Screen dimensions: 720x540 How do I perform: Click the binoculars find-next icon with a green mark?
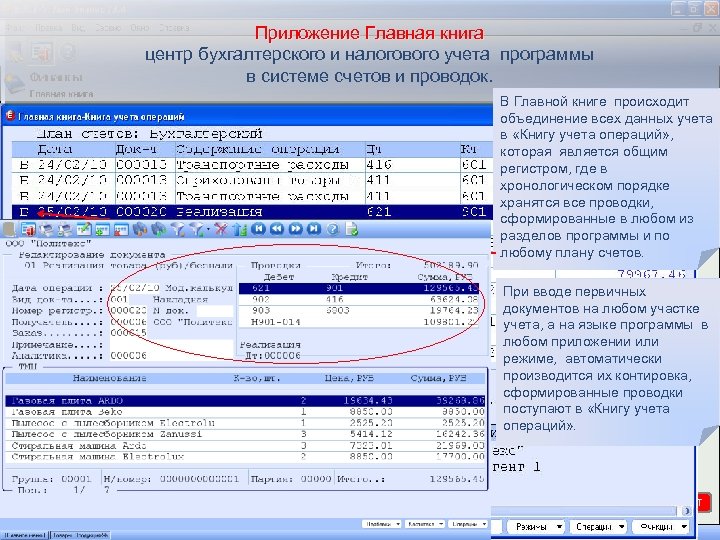coord(158,229)
